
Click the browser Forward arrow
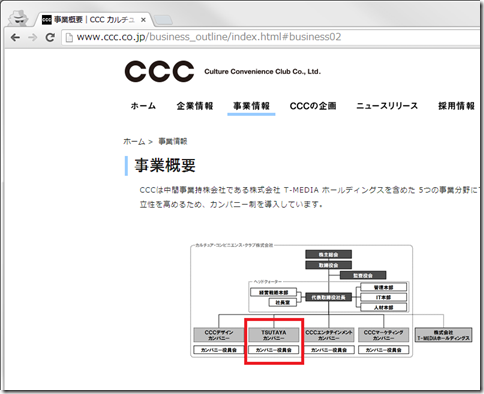pyautogui.click(x=33, y=37)
